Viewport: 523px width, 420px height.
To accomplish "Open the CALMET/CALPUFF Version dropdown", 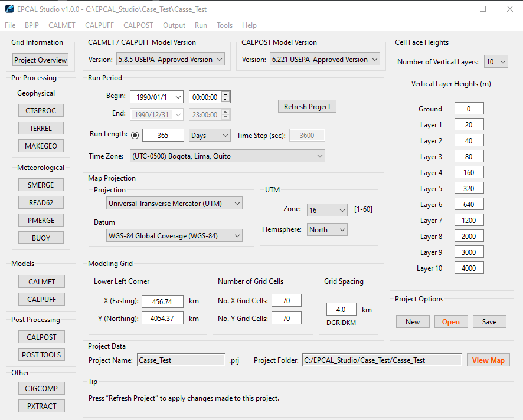I will (x=171, y=60).
